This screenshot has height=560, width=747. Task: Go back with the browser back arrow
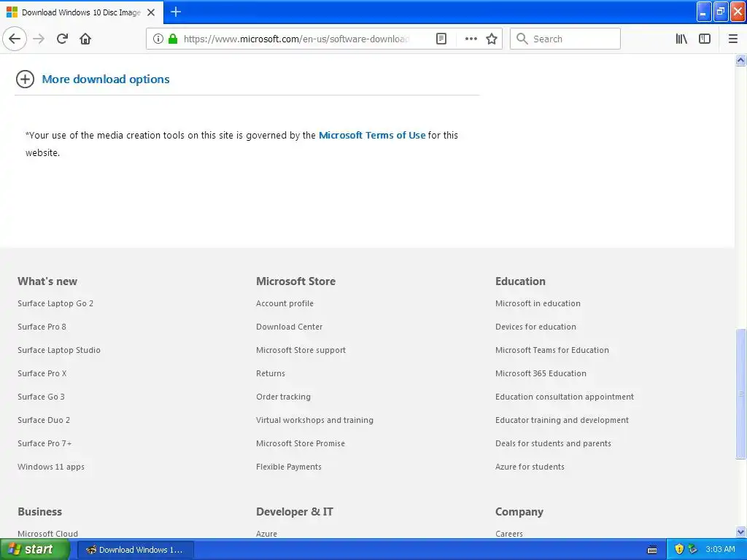pos(15,39)
